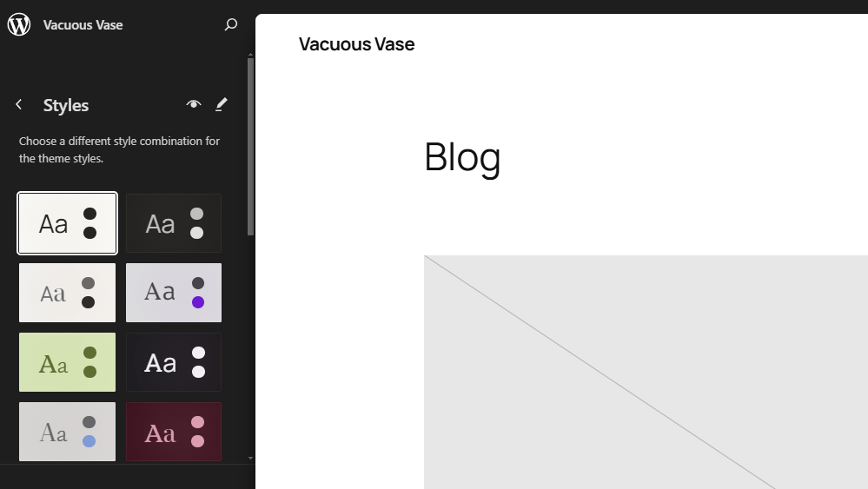This screenshot has width=868, height=489.
Task: Toggle the style book eye icon
Action: pos(194,104)
